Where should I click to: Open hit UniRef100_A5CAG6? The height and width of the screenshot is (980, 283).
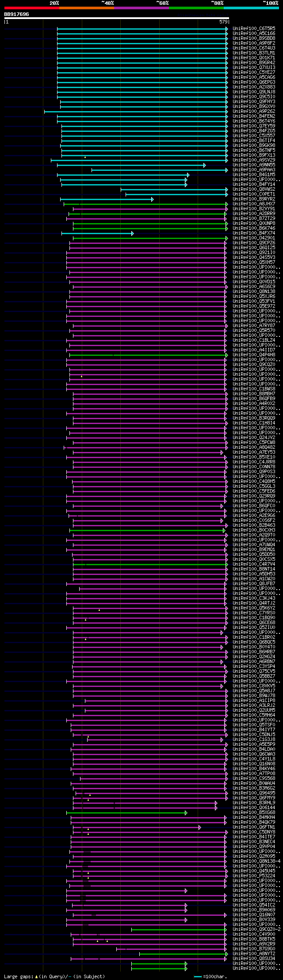(x=254, y=77)
